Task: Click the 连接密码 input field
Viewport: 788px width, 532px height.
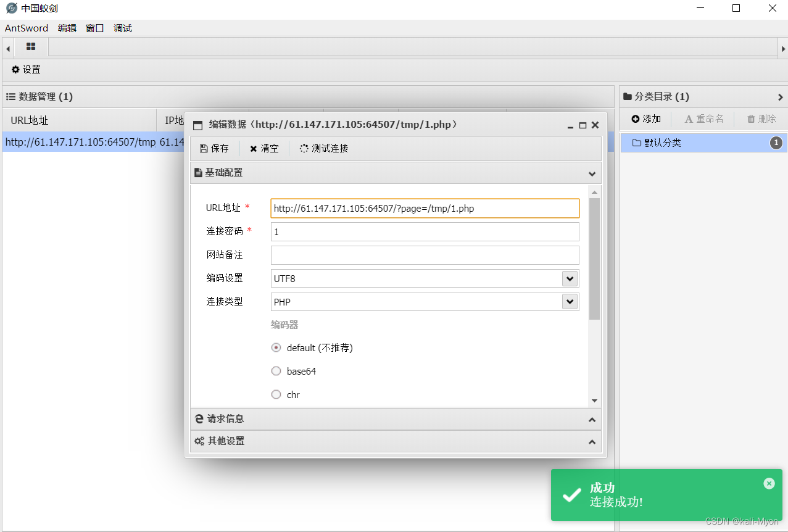Action: pos(425,232)
